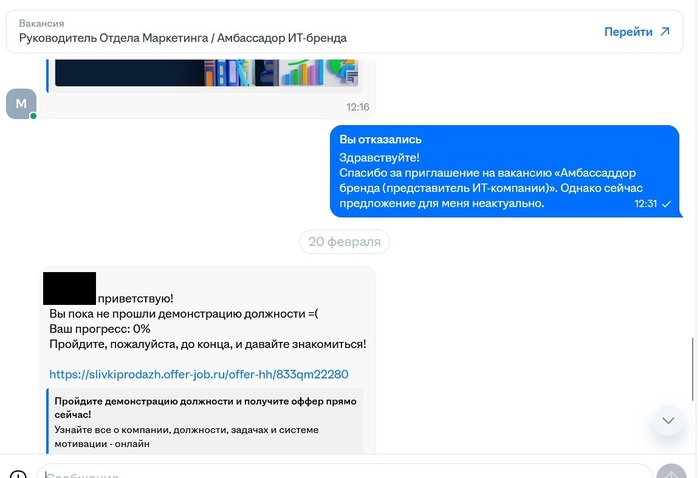This screenshot has height=478, width=700.
Task: Click the chat vertical scrollbar
Action: pyautogui.click(x=692, y=369)
